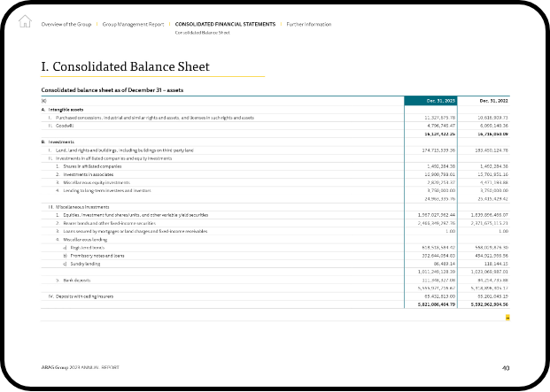Click the 2022 Sundry lending value 118,144.15
This screenshot has width=550, height=392.
tap(496, 264)
